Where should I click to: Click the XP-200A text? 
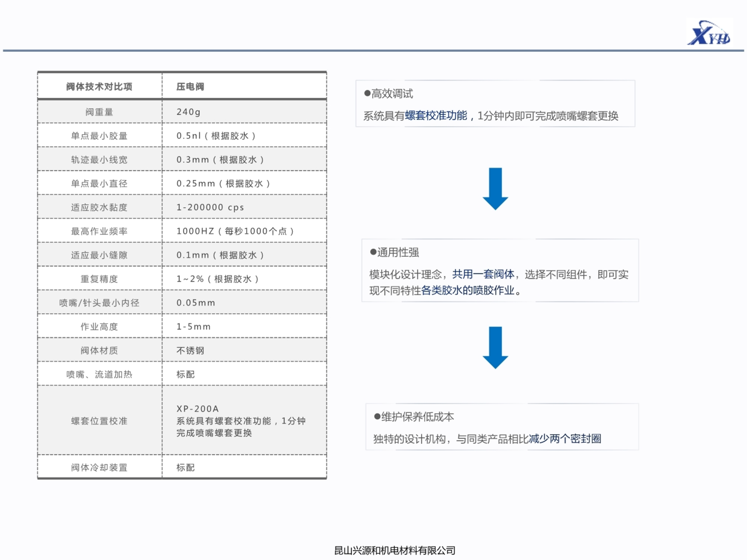coord(198,408)
